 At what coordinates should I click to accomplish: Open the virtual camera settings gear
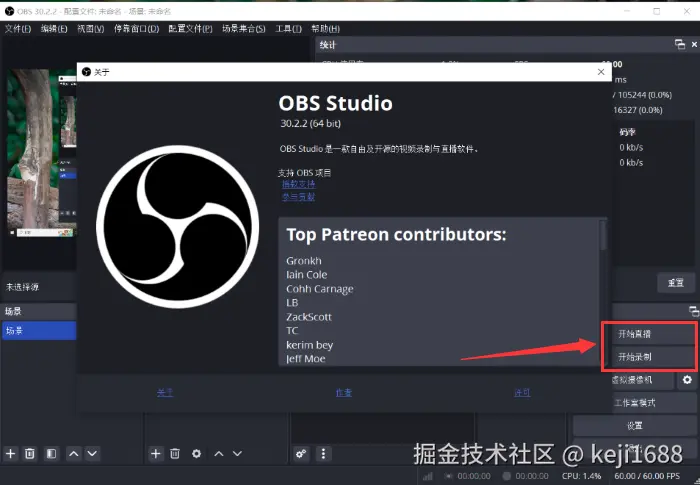(x=687, y=380)
